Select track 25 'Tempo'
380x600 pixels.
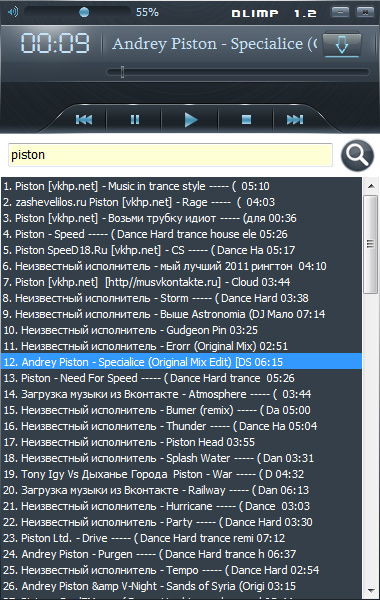(181, 571)
